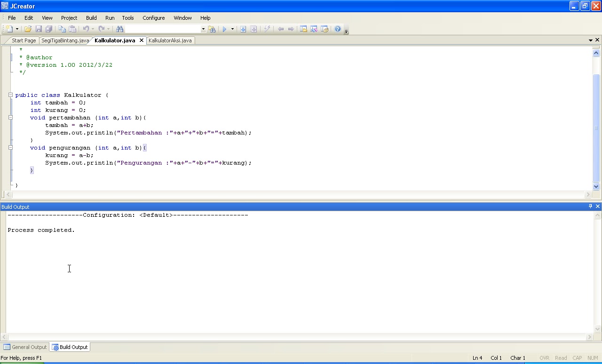Toggle auto-hide on the Build Output pin
The height and width of the screenshot is (364, 602).
[x=590, y=206]
